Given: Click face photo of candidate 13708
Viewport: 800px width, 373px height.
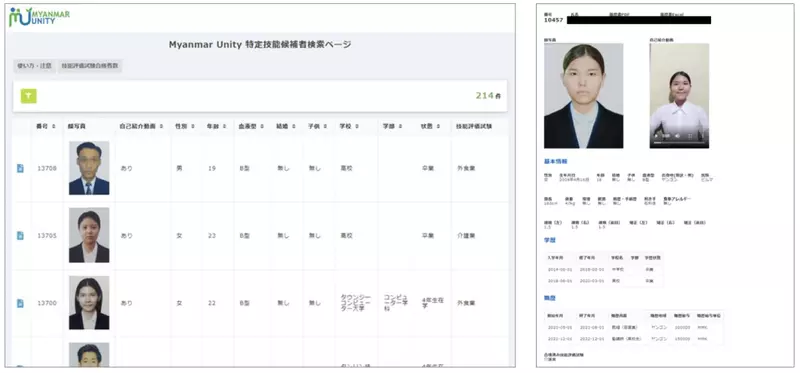Looking at the screenshot, I should click(x=89, y=168).
